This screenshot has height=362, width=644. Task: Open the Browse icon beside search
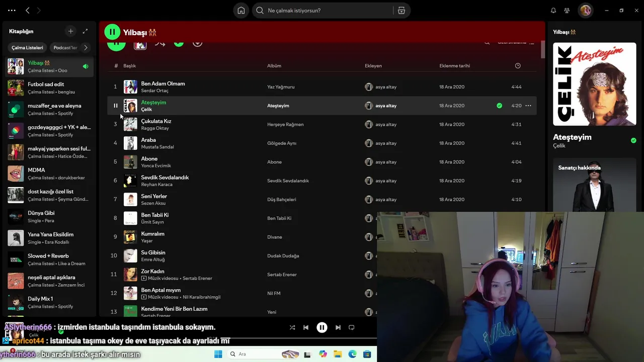(401, 11)
